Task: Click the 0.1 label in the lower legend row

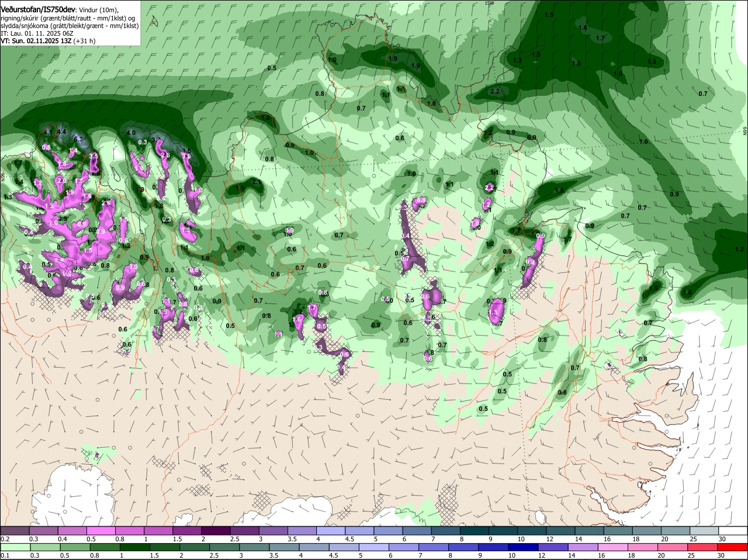Action: coord(5,555)
